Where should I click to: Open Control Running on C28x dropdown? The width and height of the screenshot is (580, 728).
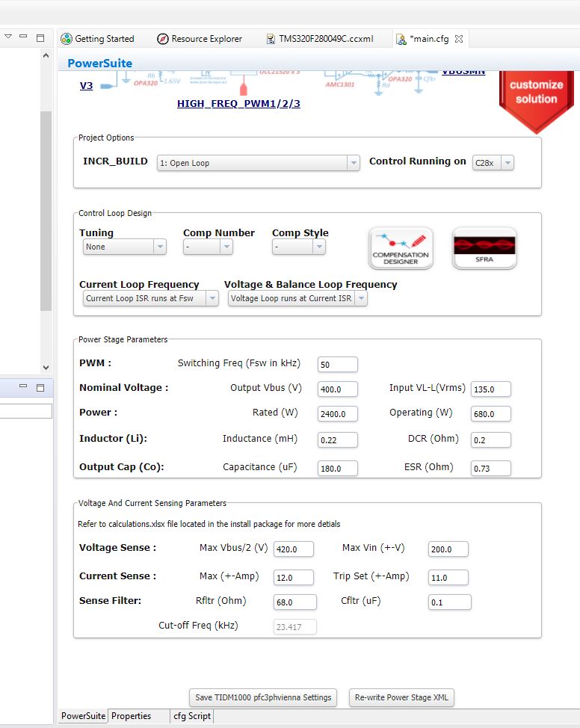(x=493, y=163)
